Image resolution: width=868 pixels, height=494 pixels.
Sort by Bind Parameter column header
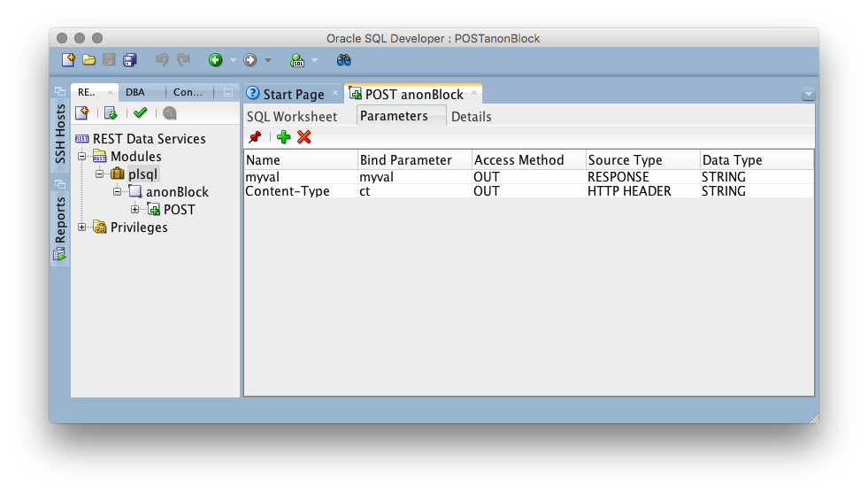point(415,160)
